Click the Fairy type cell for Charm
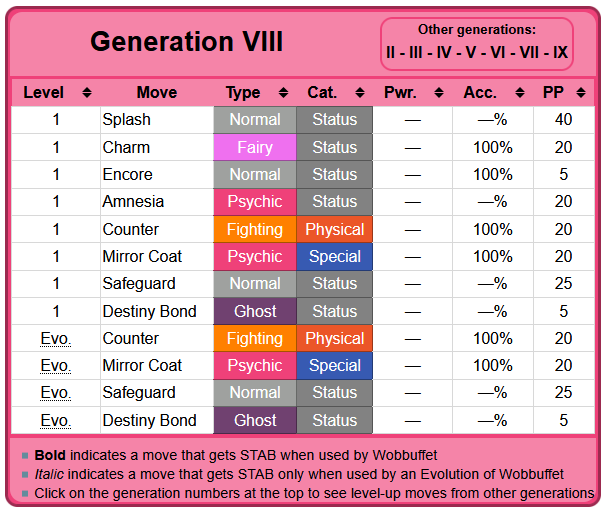This screenshot has height=515, width=605. tap(255, 147)
